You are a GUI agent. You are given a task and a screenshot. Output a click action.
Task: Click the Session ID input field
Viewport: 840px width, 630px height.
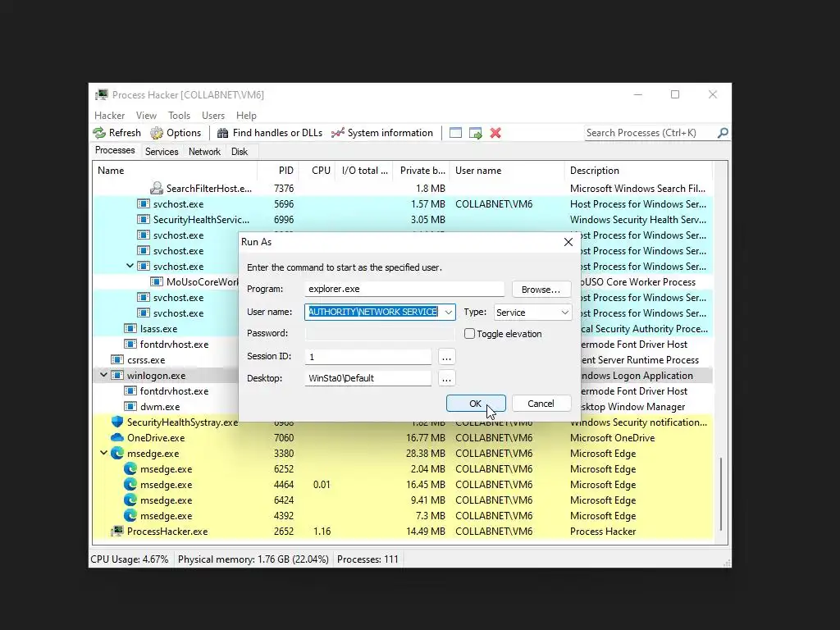(x=368, y=357)
